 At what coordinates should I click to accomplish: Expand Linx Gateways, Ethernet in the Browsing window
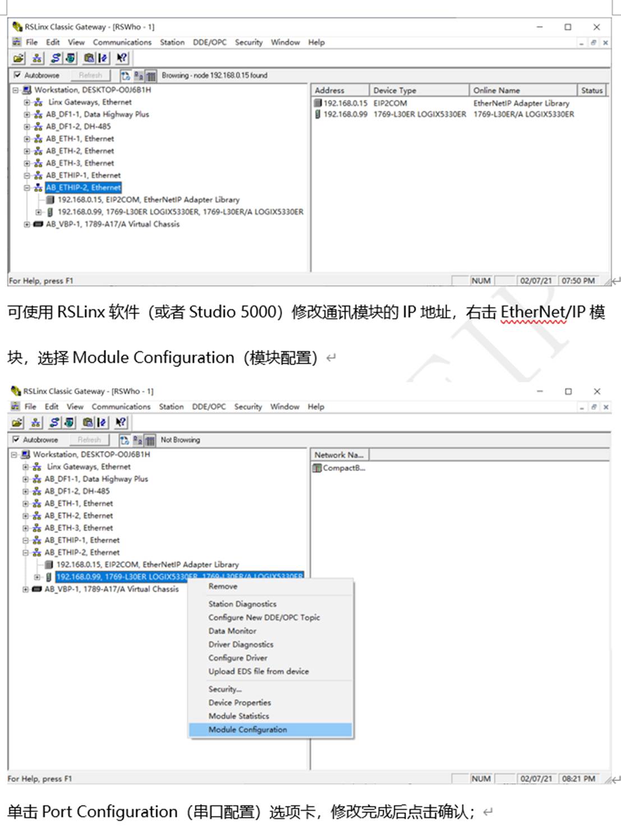click(x=26, y=102)
